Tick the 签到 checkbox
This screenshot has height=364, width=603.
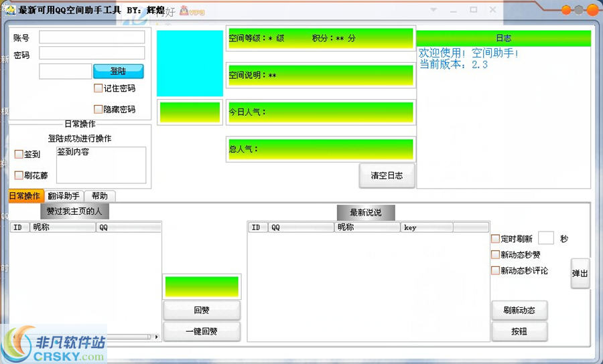(19, 155)
